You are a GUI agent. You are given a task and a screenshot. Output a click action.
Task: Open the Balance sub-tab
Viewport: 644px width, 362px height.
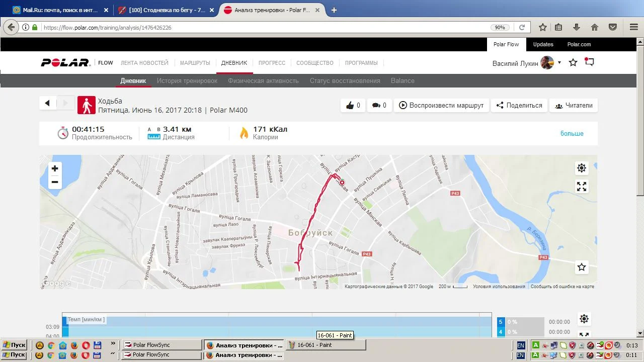click(x=403, y=80)
